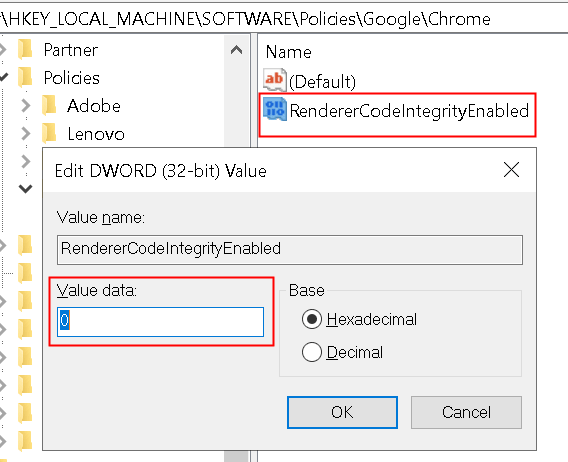Screen dimensions: 568x462
Task: Click the Name column header
Action: click(289, 52)
